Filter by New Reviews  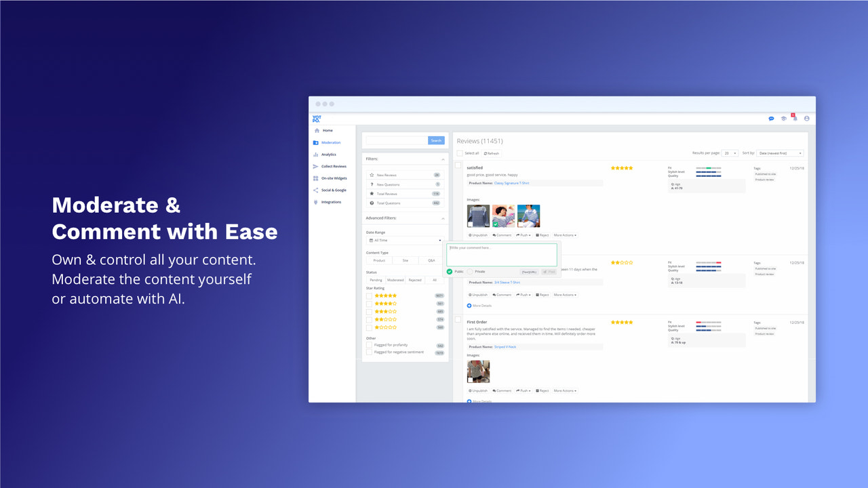[x=405, y=175]
